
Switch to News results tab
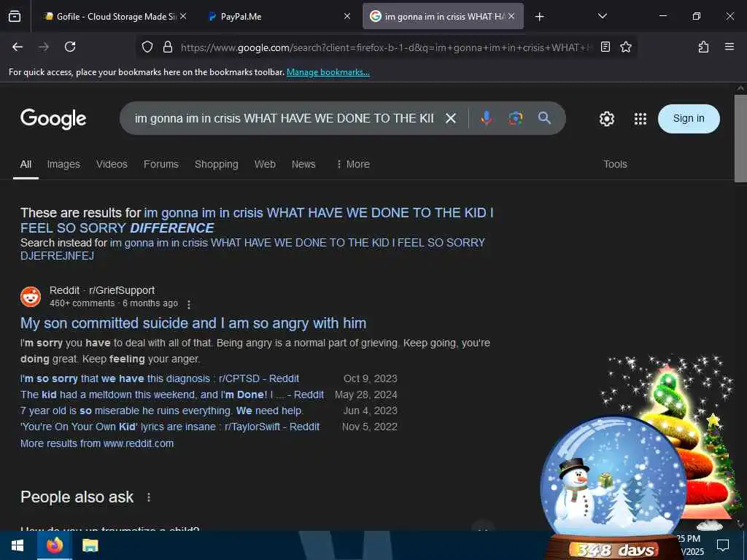coord(303,164)
